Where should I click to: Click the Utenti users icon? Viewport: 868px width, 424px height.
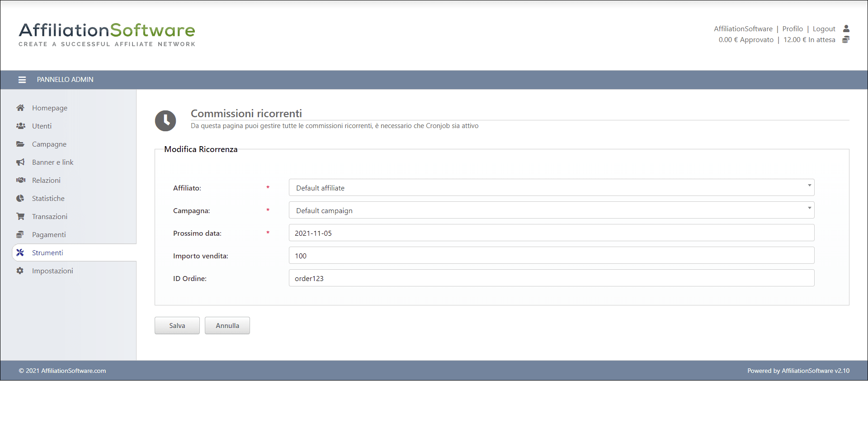[x=20, y=126]
